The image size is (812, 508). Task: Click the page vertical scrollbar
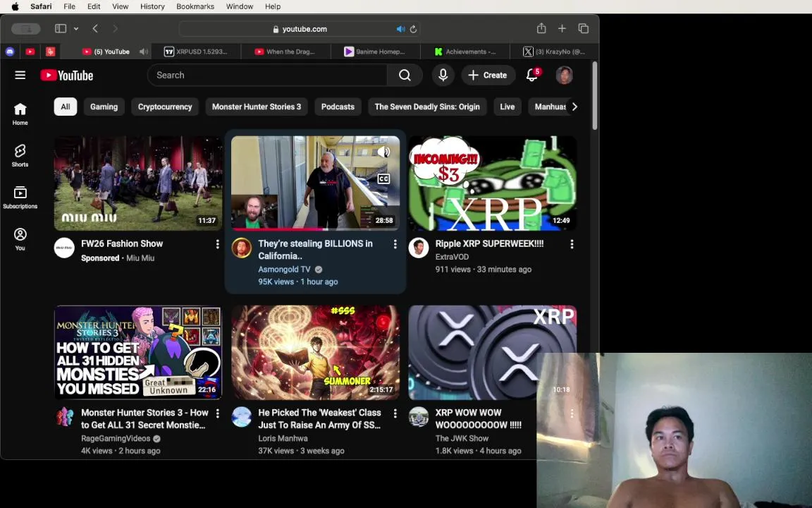click(595, 96)
